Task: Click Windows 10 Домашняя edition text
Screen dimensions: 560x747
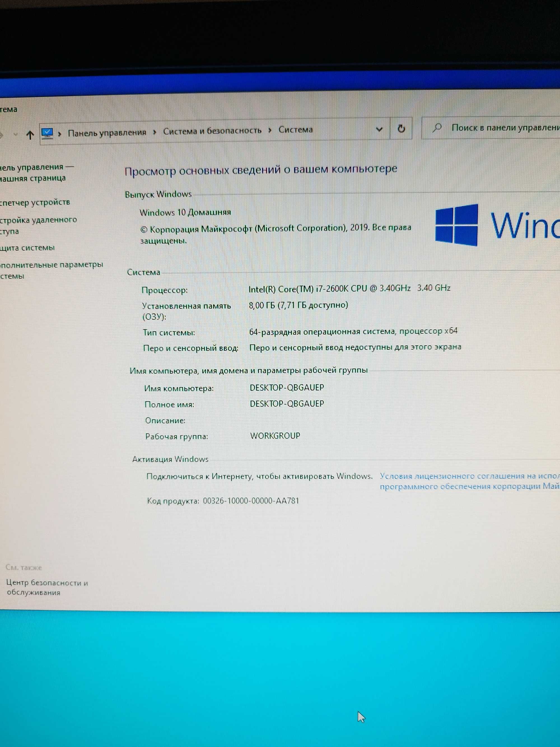Action: (185, 212)
